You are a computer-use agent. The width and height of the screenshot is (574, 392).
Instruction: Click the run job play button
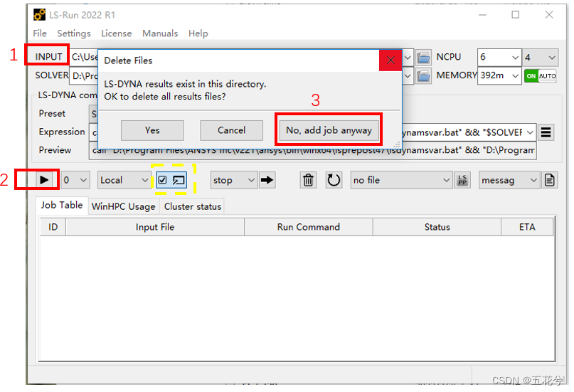tap(44, 180)
